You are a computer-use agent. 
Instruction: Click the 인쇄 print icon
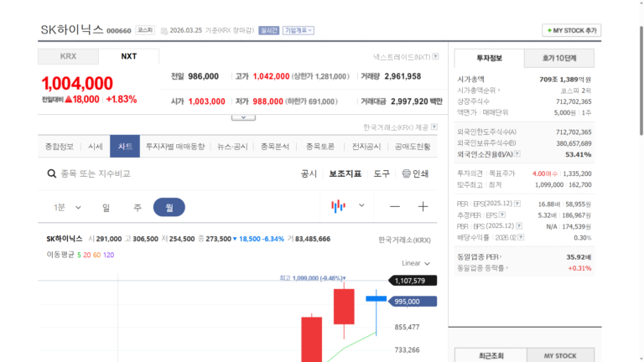406,173
